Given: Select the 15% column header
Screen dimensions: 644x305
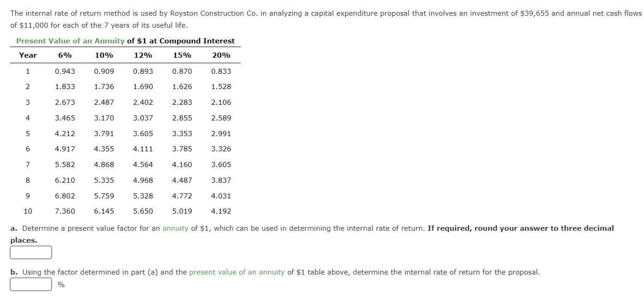Looking at the screenshot, I should [182, 55].
